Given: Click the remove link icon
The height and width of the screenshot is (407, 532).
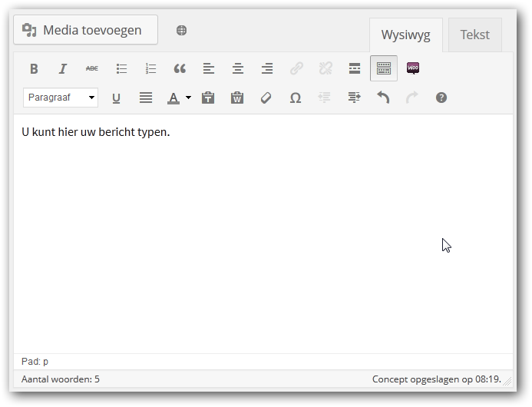Looking at the screenshot, I should click(325, 68).
